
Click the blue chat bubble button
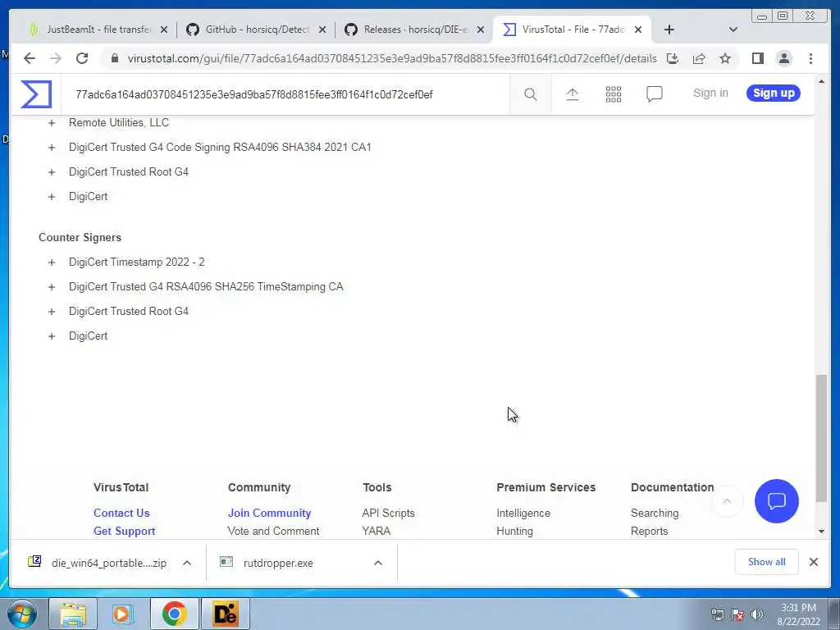point(776,501)
